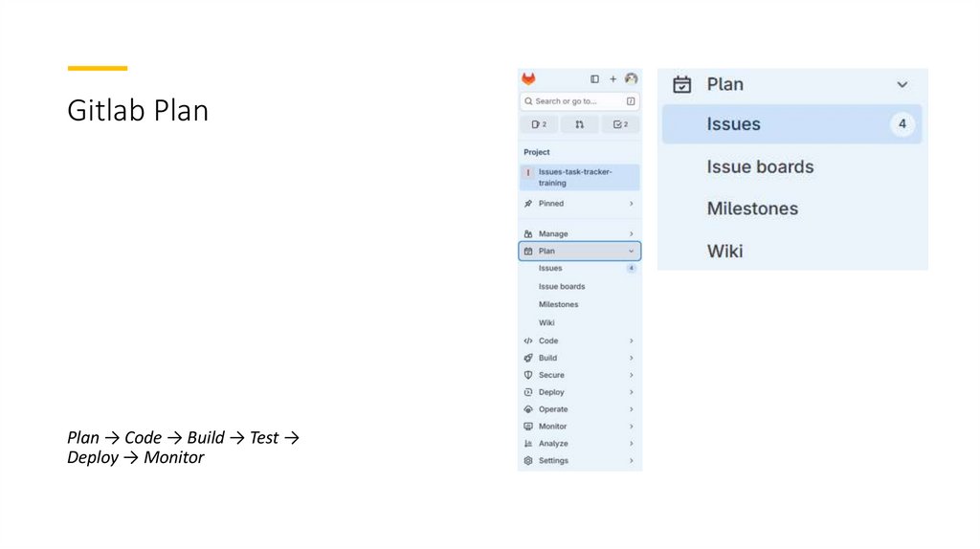This screenshot has height=549, width=980.
Task: Open the user avatar menu
Action: point(632,78)
